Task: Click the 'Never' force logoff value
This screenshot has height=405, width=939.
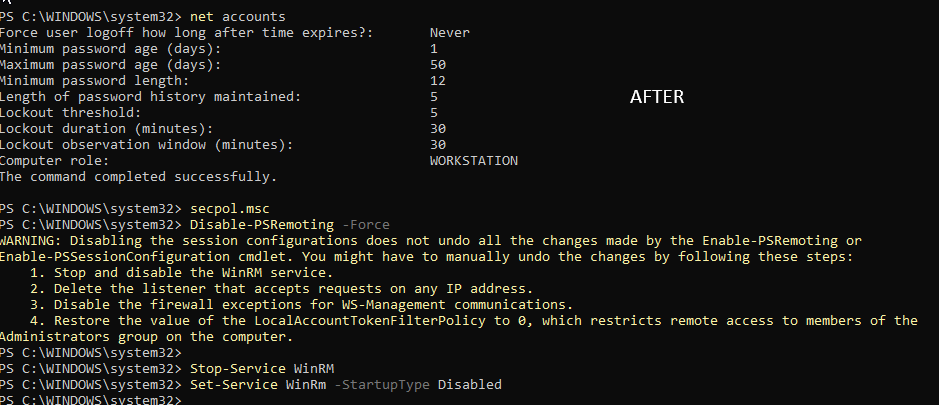Action: point(449,33)
